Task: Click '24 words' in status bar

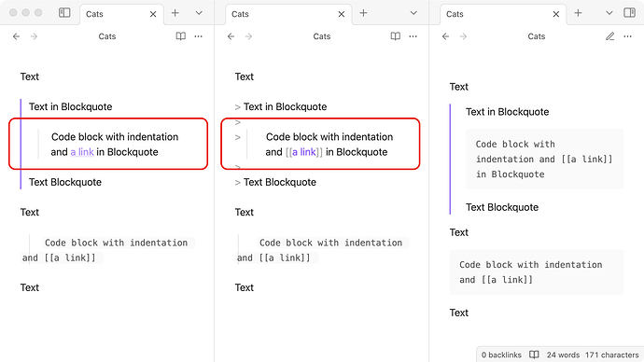Action: coord(563,355)
